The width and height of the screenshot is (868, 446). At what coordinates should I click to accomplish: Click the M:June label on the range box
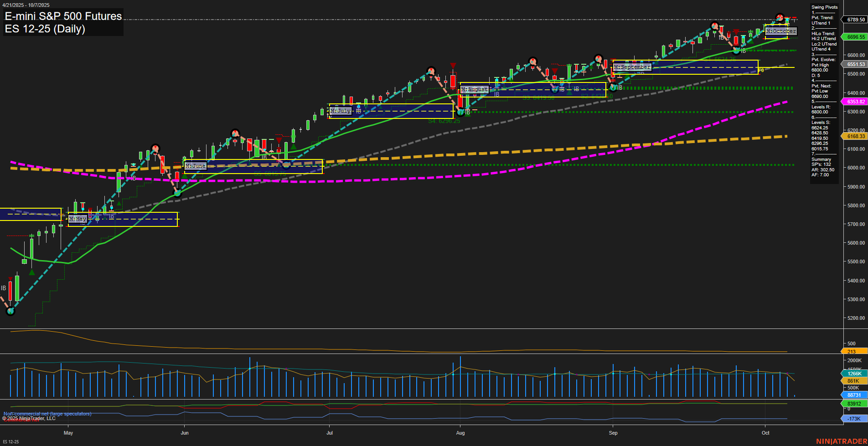(x=196, y=166)
